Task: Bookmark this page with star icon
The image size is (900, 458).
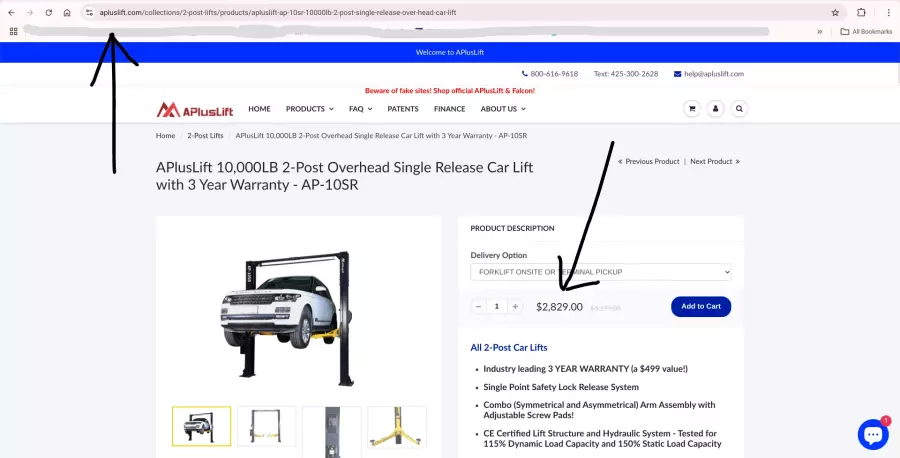Action: click(x=835, y=13)
